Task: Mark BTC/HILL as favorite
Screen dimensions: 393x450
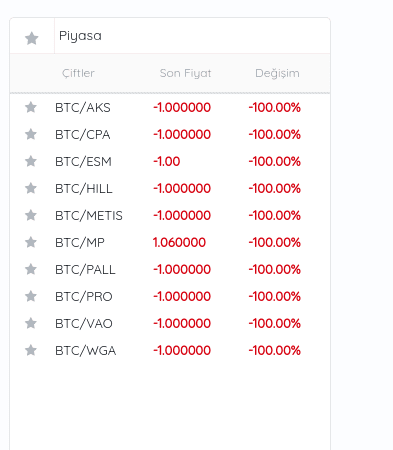Action: (x=31, y=188)
